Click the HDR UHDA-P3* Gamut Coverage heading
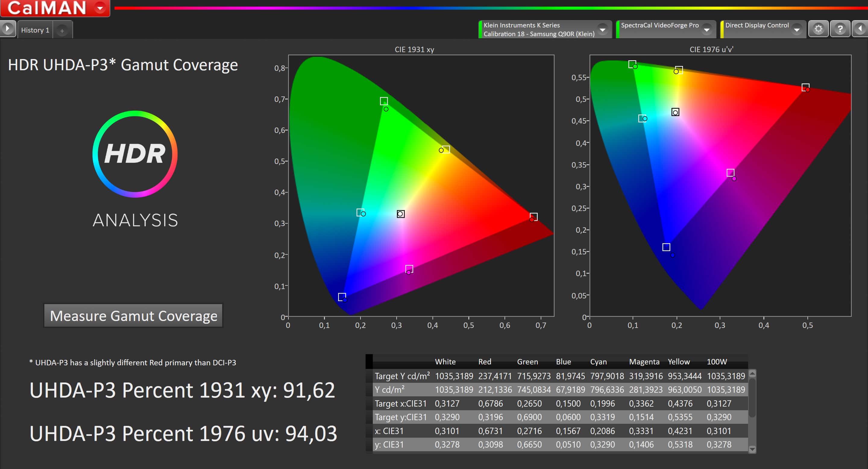This screenshot has height=469, width=868. 123,65
